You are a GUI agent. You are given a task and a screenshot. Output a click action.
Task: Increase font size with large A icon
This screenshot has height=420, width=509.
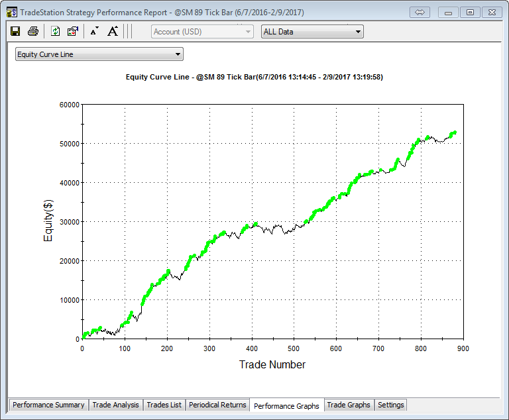tap(113, 31)
